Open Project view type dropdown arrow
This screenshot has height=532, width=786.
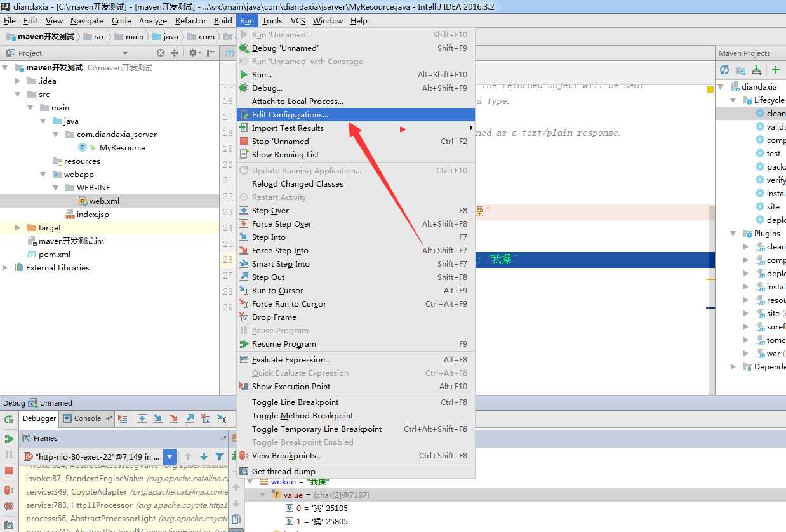(125, 53)
